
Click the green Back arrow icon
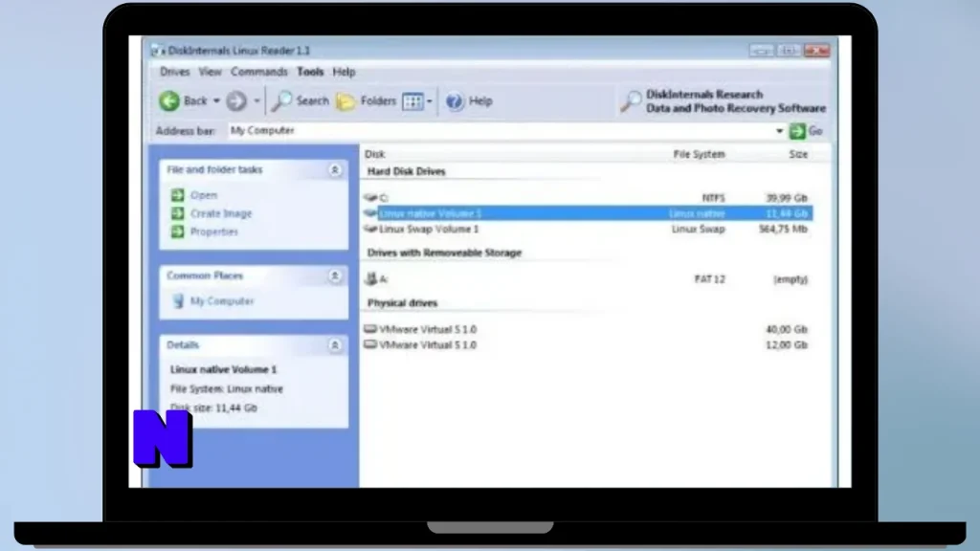point(168,100)
